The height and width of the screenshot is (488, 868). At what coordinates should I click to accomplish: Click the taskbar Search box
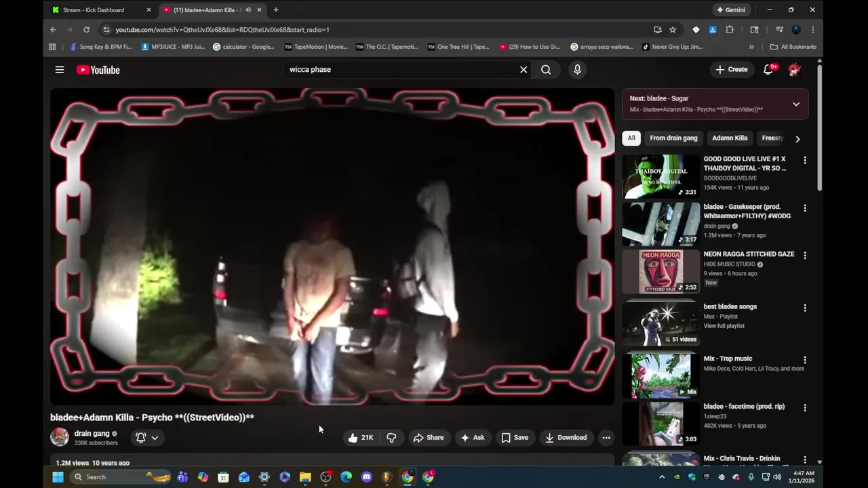point(120,477)
